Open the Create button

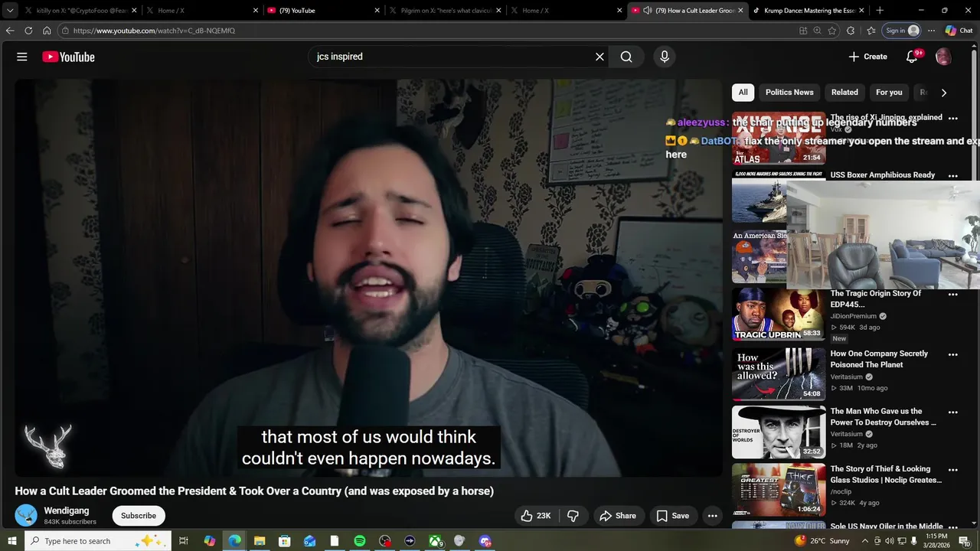(867, 57)
